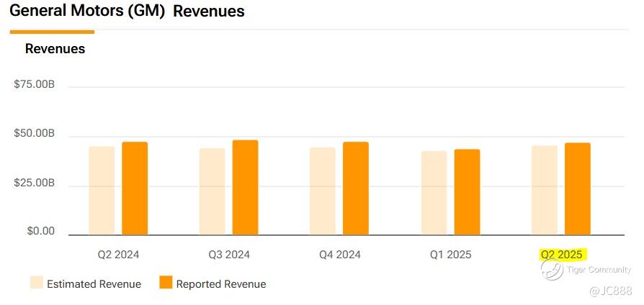Click the highlighted Q2 2025 axis label
Viewport: 644px width, 305px height.
pos(561,255)
